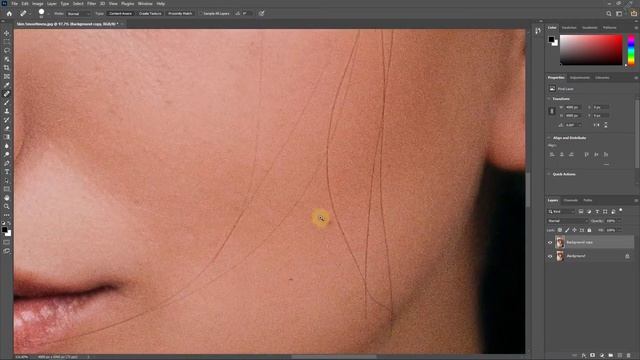Open the healing Mode dropdown
The image size is (640, 360).
pos(78,13)
